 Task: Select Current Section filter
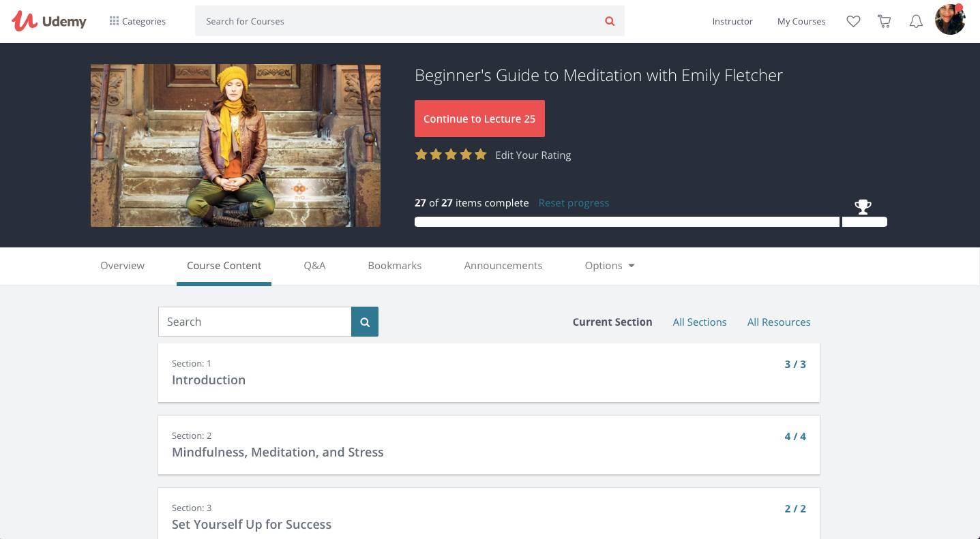612,322
